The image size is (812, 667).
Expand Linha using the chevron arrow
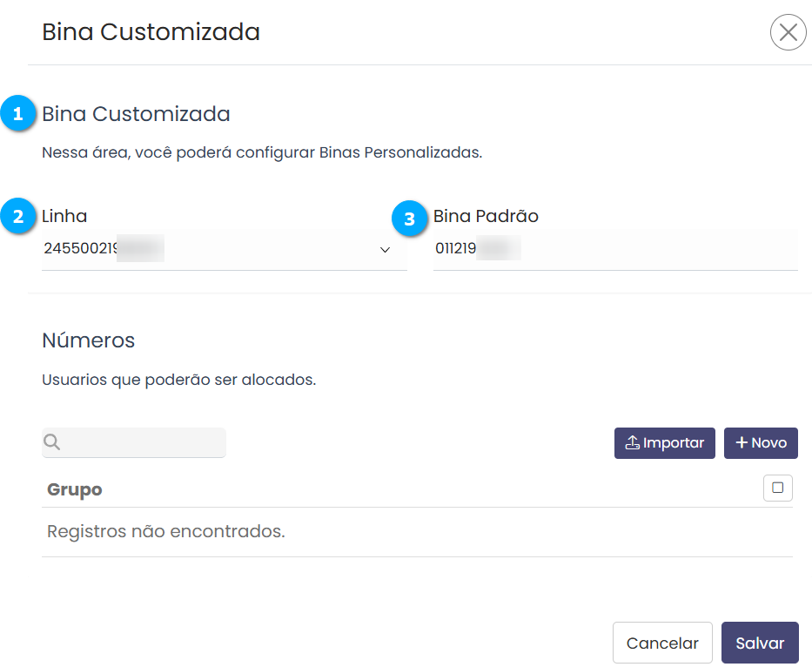[x=385, y=250]
